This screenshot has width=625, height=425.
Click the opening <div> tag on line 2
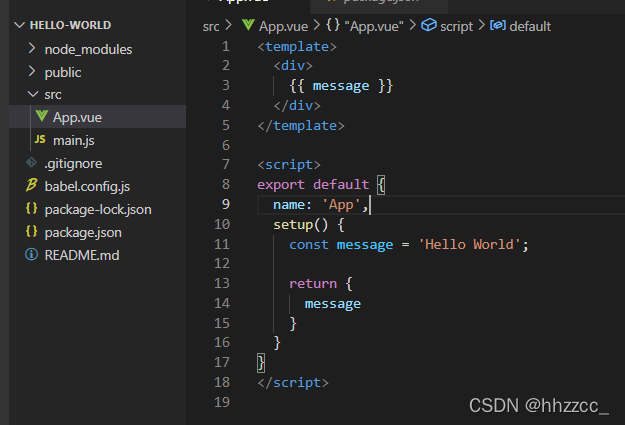pyautogui.click(x=293, y=66)
